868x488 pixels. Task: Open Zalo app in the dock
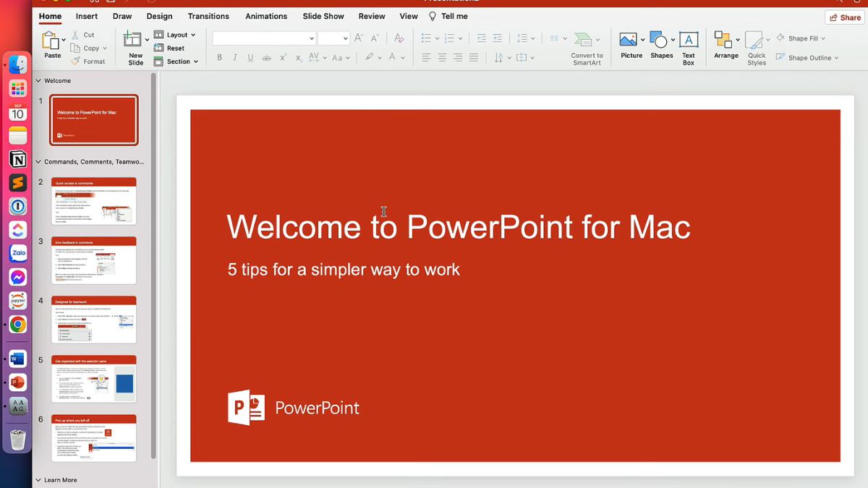click(18, 254)
